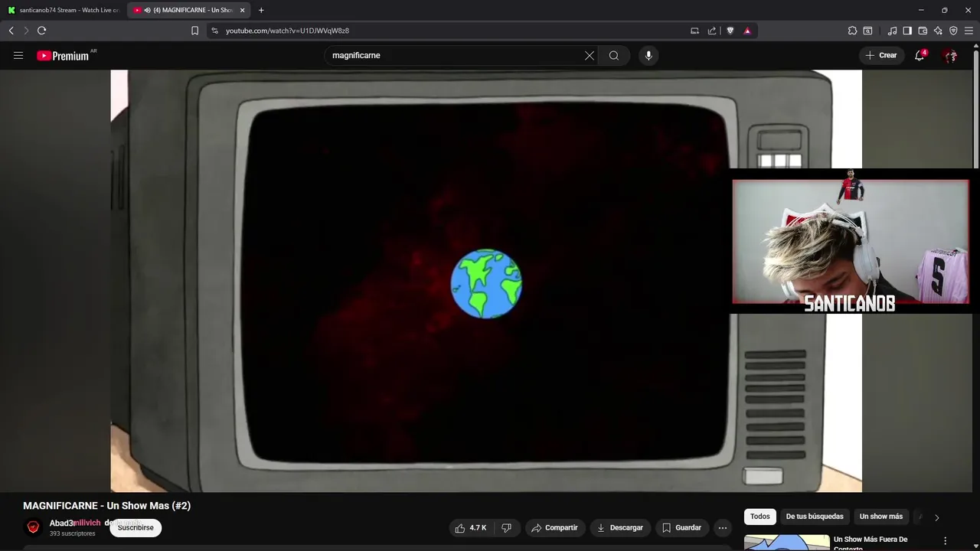Open browser main menu icon
Viewport: 980px width, 551px height.
969,31
